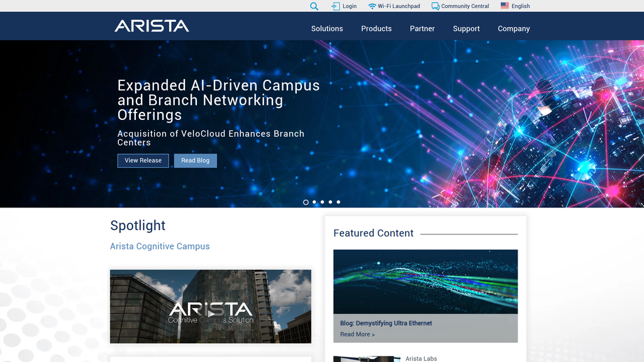This screenshot has width=644, height=362.
Task: Open the Partner menu
Action: 422,29
